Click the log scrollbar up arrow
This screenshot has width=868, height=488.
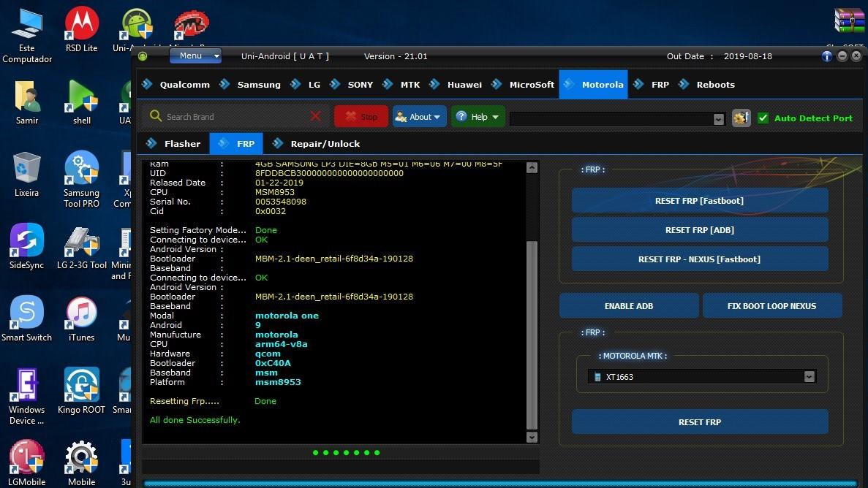pyautogui.click(x=532, y=167)
